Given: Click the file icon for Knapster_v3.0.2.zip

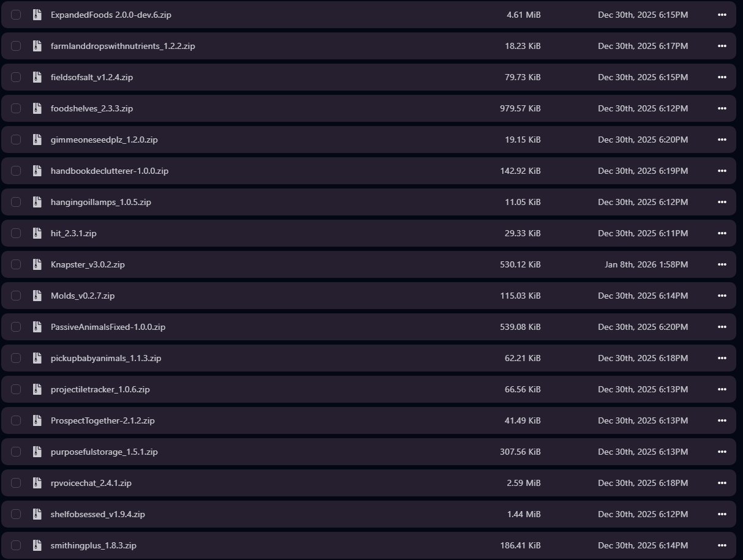Looking at the screenshot, I should [37, 264].
